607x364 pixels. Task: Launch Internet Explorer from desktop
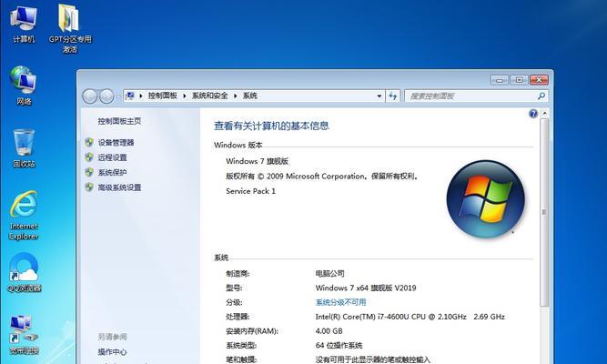pos(24,215)
